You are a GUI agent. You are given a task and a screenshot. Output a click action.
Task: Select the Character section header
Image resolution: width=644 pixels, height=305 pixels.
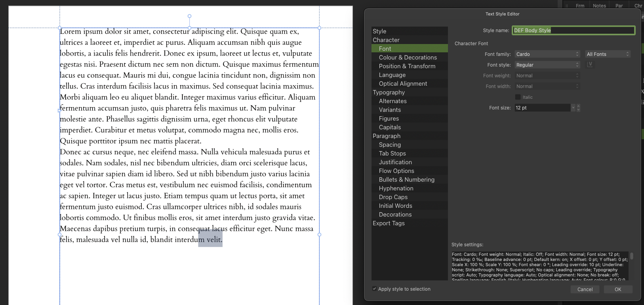pos(410,40)
